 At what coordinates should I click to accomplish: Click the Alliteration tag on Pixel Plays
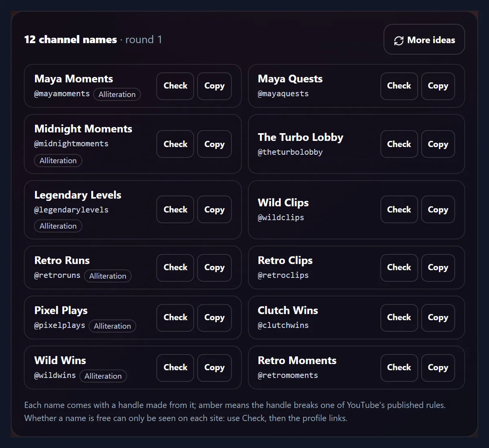(112, 326)
